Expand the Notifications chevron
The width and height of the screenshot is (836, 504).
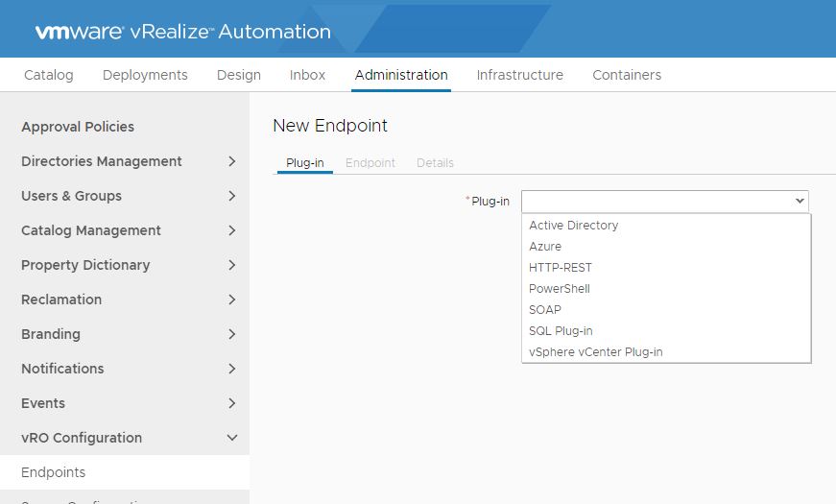[x=232, y=369]
